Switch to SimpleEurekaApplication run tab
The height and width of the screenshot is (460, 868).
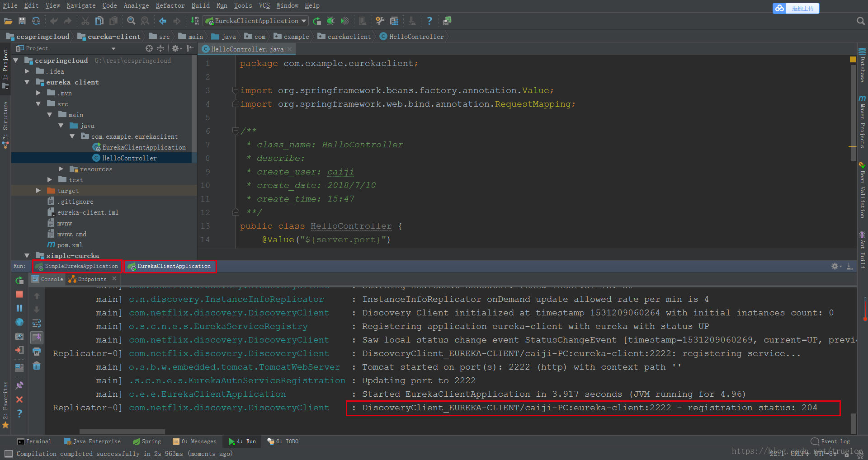click(77, 266)
